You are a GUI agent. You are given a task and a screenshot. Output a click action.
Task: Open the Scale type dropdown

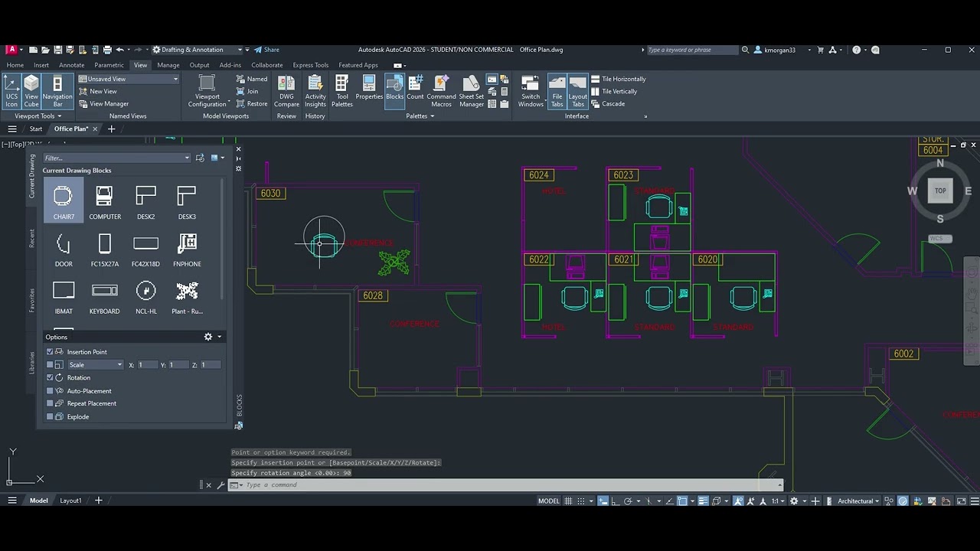click(95, 365)
